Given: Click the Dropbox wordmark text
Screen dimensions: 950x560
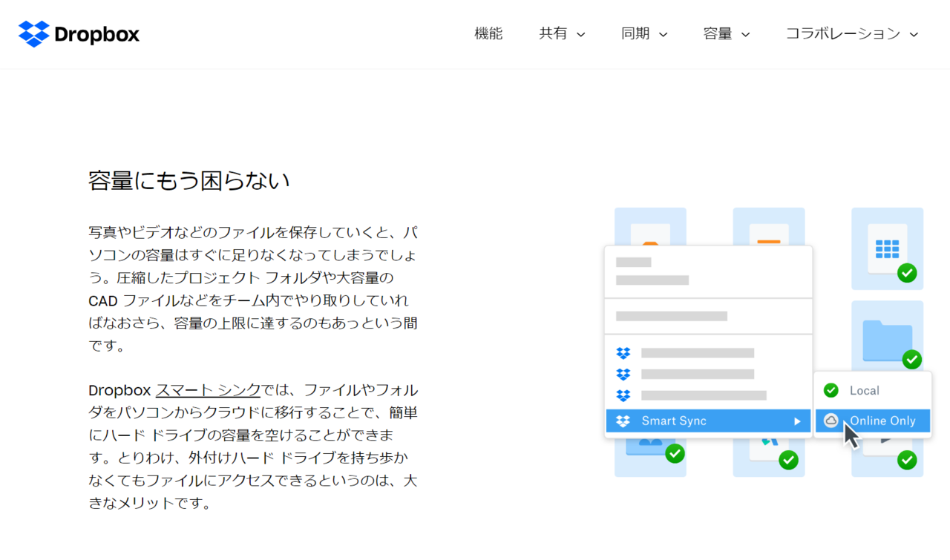Looking at the screenshot, I should [x=97, y=34].
